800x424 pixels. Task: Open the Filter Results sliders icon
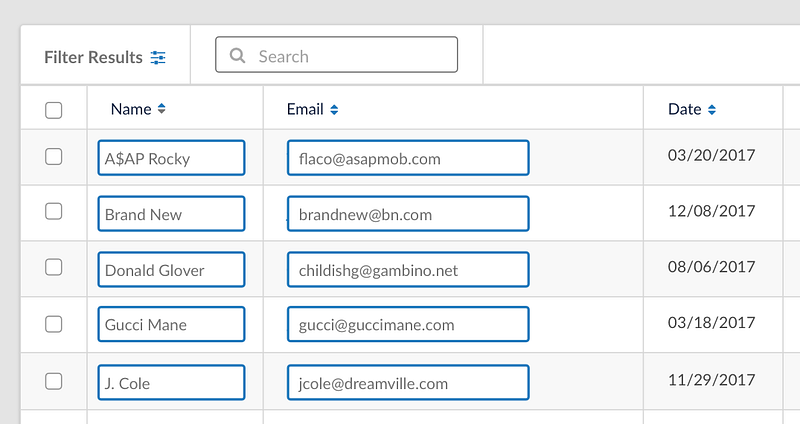coord(158,58)
